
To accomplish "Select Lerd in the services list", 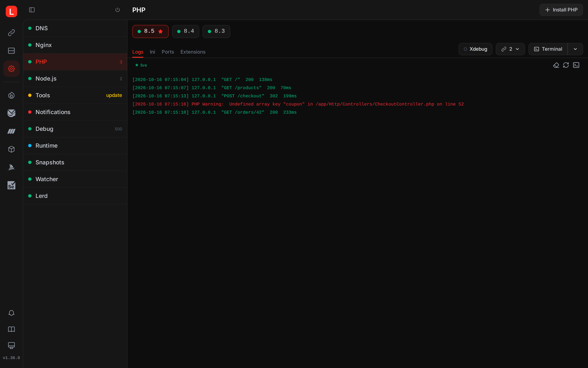I will tap(75, 196).
